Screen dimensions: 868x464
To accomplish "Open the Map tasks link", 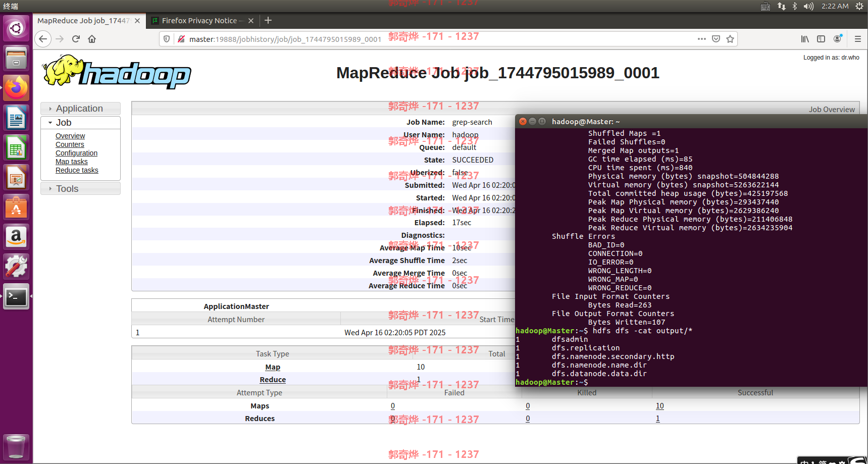I will 71,162.
